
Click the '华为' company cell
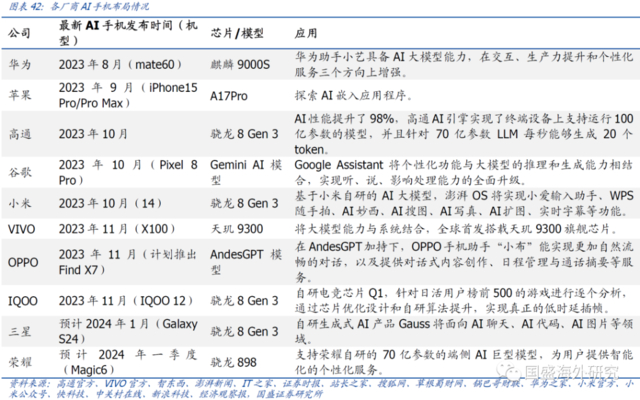click(20, 64)
